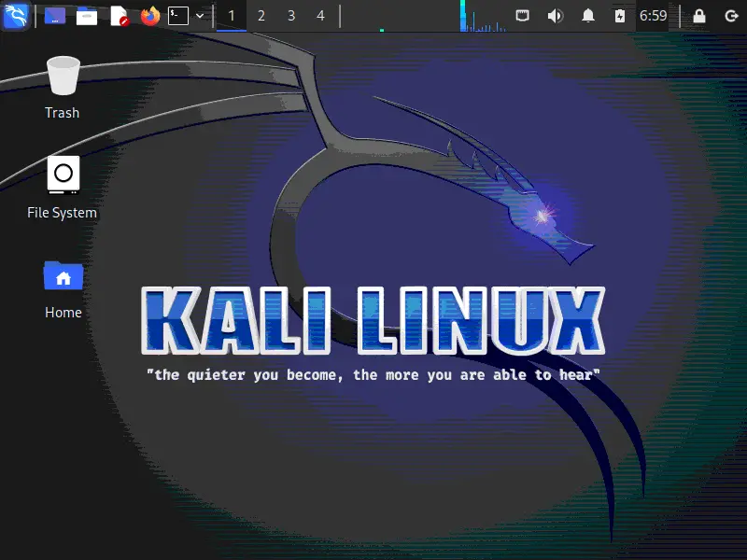Open the network connection tray icon
747x560 pixels.
523,16
